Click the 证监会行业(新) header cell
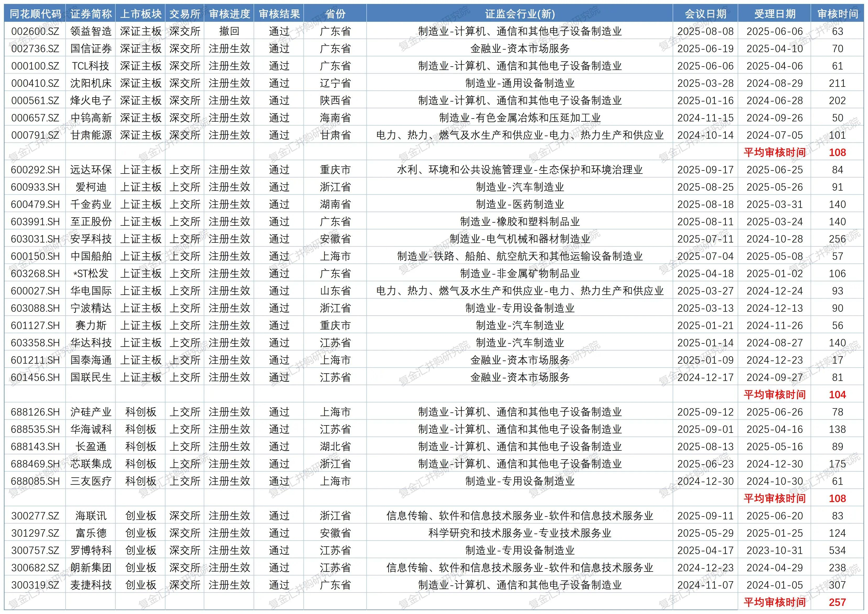This screenshot has height=614, width=868. 520,14
